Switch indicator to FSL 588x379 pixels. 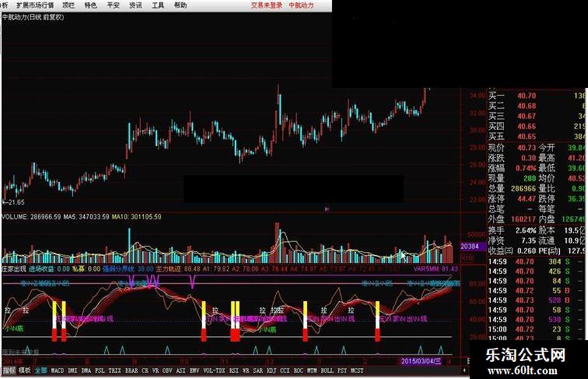[x=100, y=370]
